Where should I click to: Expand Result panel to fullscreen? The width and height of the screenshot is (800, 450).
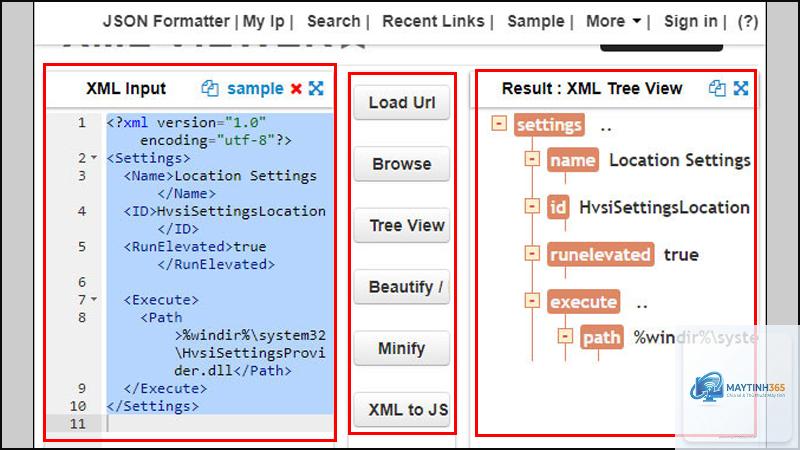741,88
